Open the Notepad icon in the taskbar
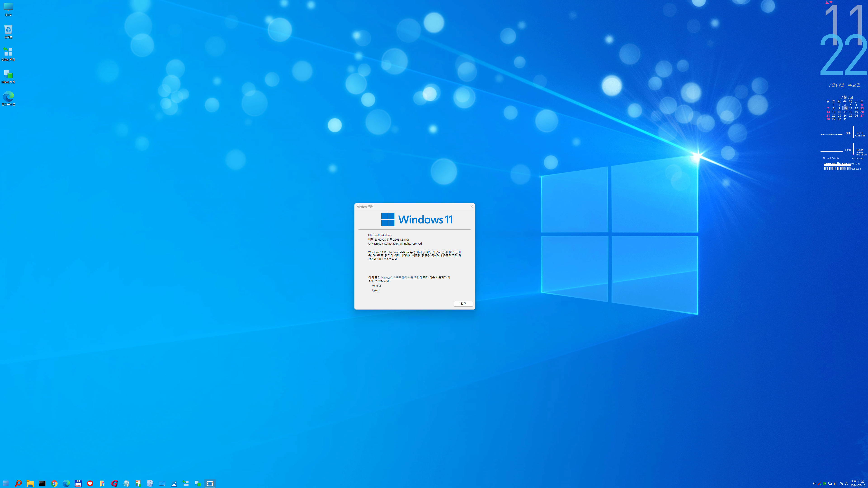Screen dimensions: 868x488 click(x=126, y=483)
